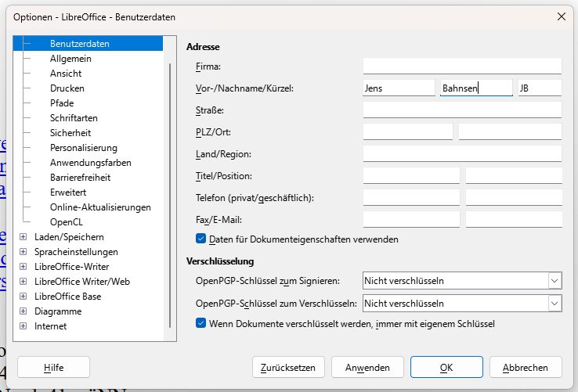The width and height of the screenshot is (578, 392).
Task: Click the Zurücksetzen button
Action: click(288, 367)
